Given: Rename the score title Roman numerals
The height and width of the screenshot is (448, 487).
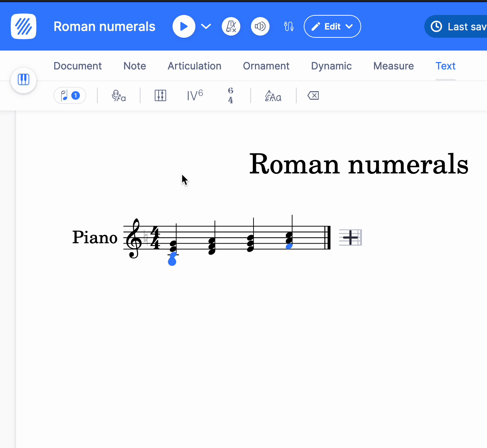Looking at the screenshot, I should point(104,26).
